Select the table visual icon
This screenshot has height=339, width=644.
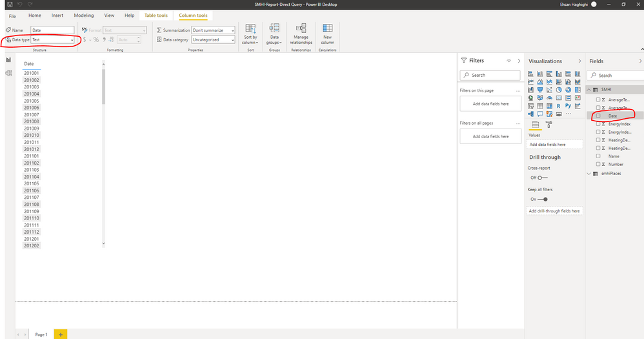coord(540,106)
